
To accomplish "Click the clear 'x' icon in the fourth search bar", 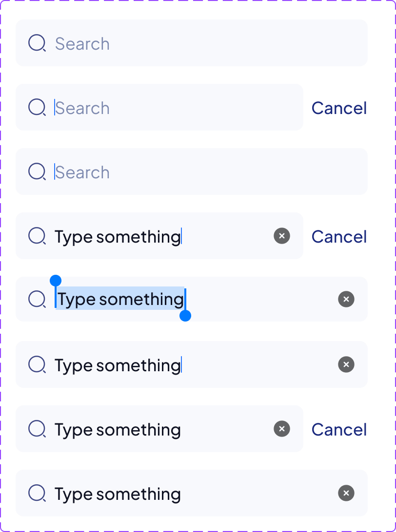I will click(x=281, y=236).
